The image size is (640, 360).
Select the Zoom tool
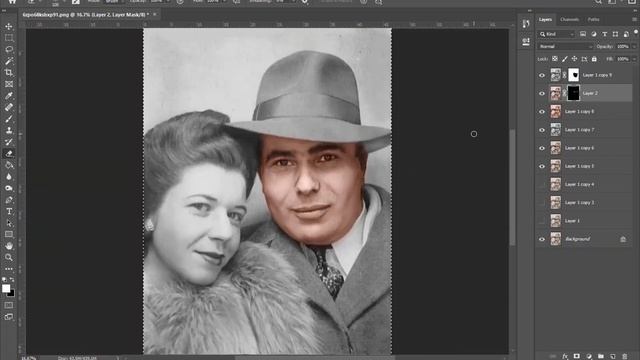[x=9, y=258]
